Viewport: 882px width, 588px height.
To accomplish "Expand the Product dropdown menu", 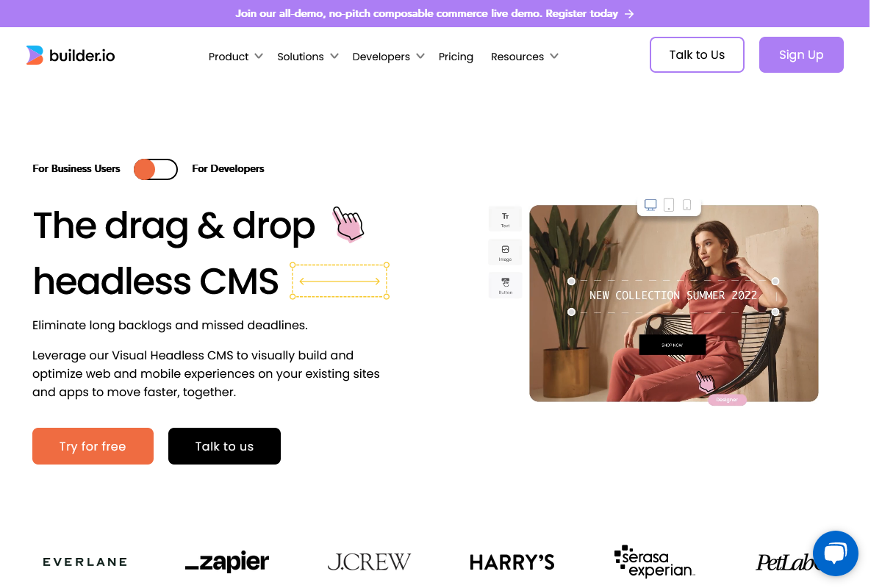I will (x=236, y=57).
